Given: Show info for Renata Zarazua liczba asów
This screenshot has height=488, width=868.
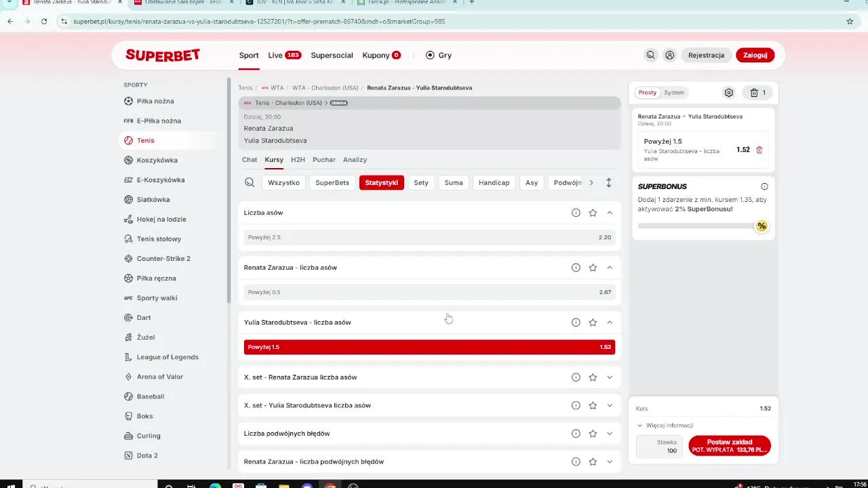Looking at the screenshot, I should (576, 268).
